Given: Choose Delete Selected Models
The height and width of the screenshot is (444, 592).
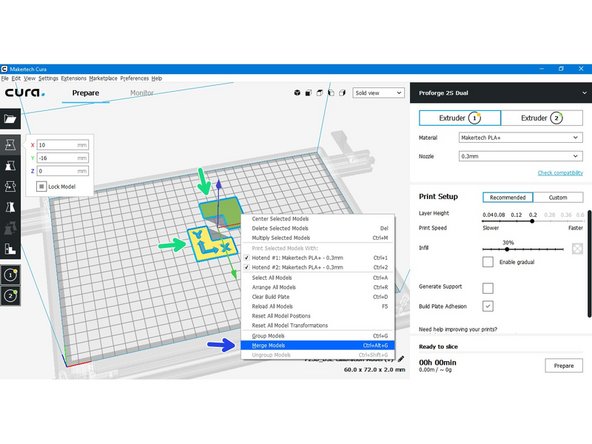Looking at the screenshot, I should pos(318,228).
